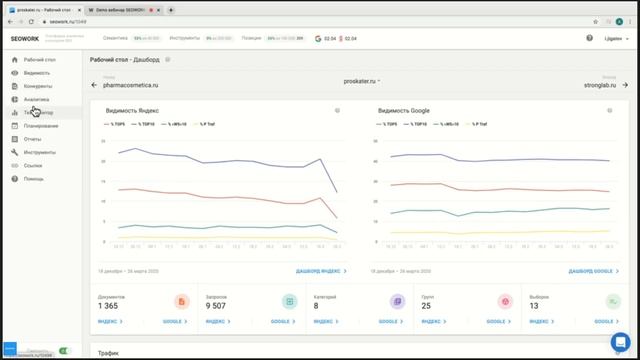Toggle % TOP10 series in Google chart legend
Viewport: 640px width, 360px height.
[x=416, y=124]
